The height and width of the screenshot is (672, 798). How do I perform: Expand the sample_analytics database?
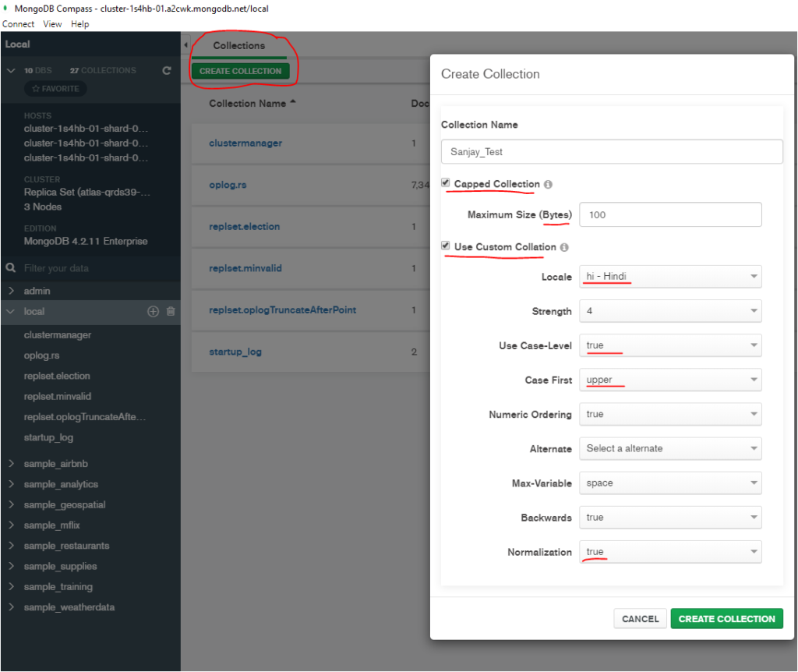(x=11, y=484)
